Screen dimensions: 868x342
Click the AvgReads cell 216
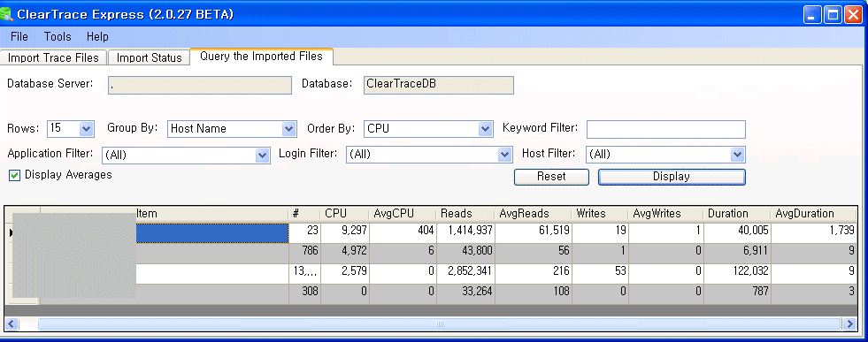pyautogui.click(x=533, y=273)
